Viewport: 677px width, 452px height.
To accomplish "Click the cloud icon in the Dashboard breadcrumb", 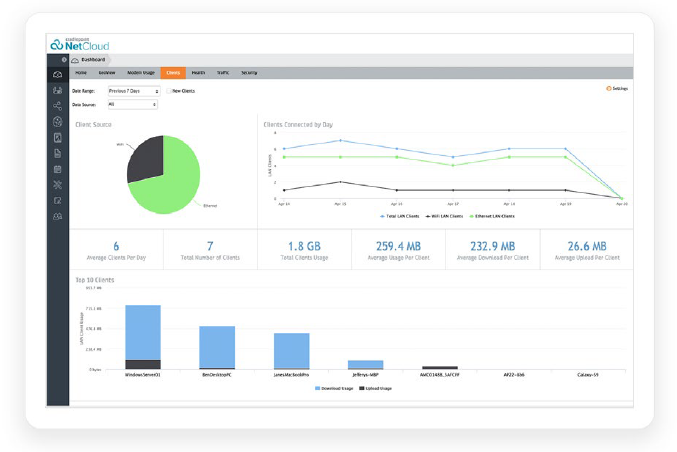I will click(x=75, y=60).
